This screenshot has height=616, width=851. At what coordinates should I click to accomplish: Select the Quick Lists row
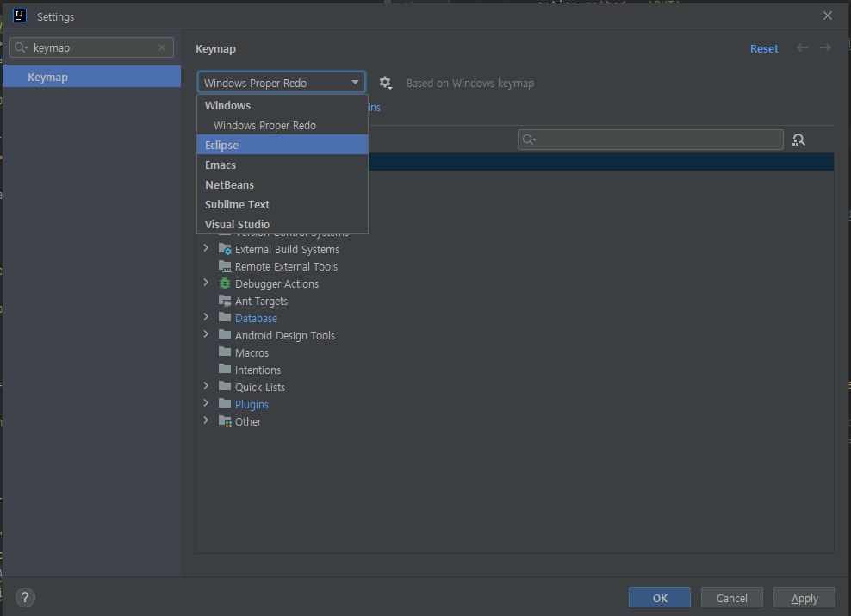pyautogui.click(x=514, y=387)
